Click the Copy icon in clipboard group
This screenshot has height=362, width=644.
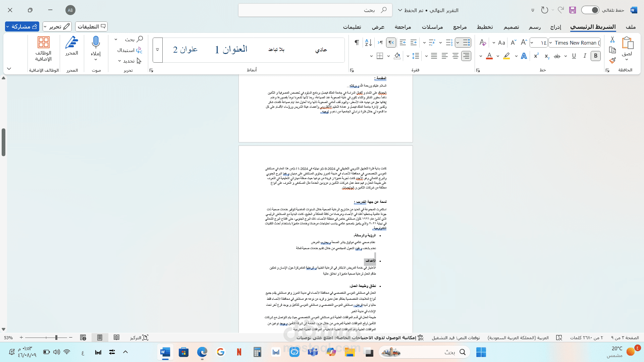click(612, 50)
